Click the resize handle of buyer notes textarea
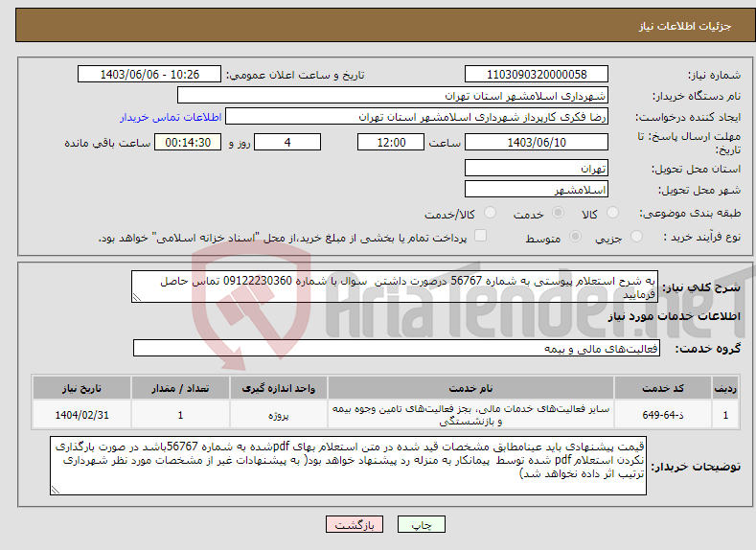This screenshot has width=756, height=550. click(x=56, y=490)
